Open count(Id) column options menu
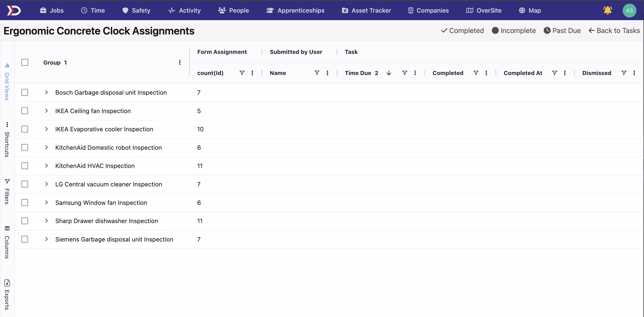This screenshot has height=317, width=644. pos(252,73)
